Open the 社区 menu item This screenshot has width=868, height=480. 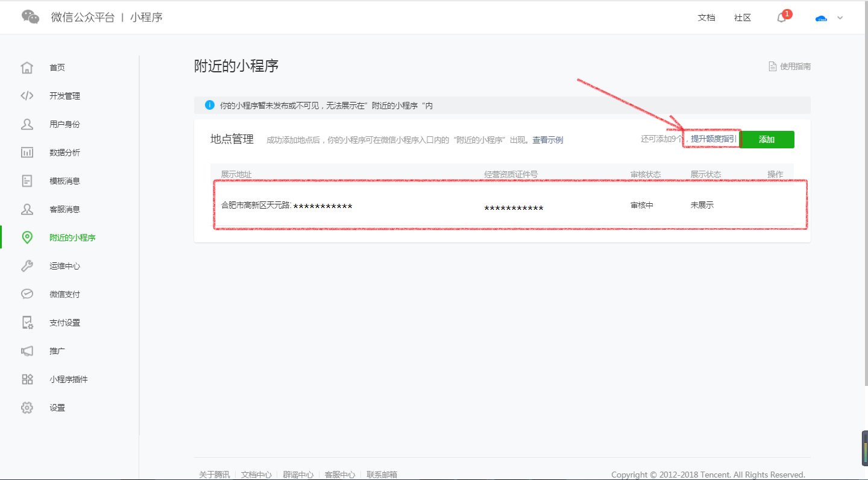[x=742, y=17]
